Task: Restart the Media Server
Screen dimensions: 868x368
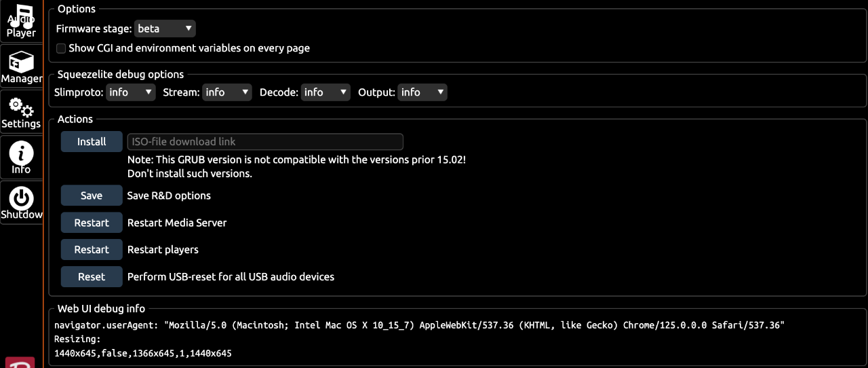Action: click(x=92, y=223)
